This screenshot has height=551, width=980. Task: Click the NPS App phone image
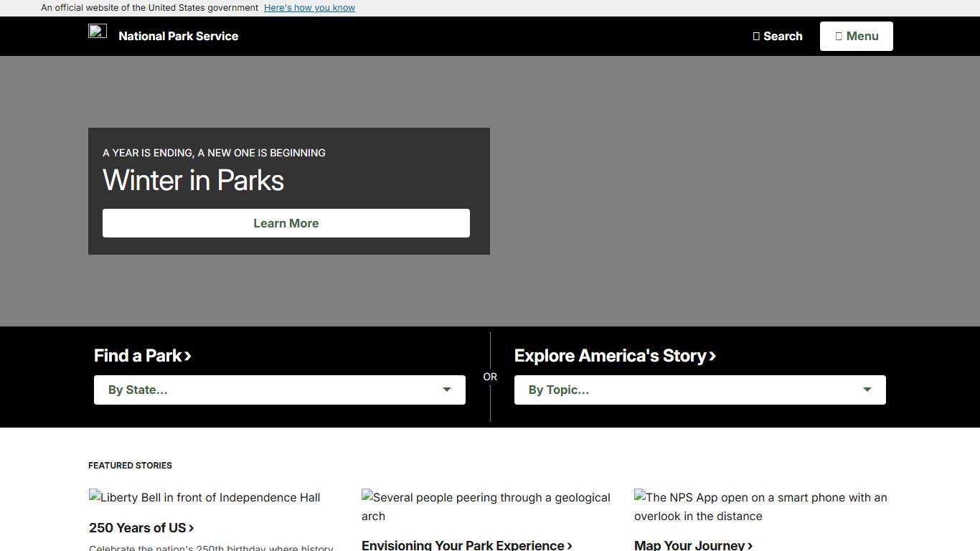(x=760, y=507)
